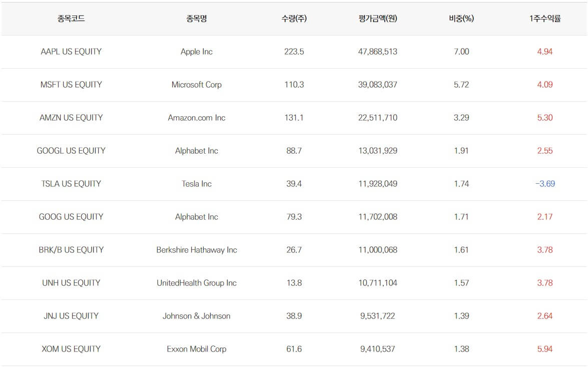Viewport: 588px width, 367px height.
Task: Select the Tesla Inc name cell
Action: (x=197, y=183)
